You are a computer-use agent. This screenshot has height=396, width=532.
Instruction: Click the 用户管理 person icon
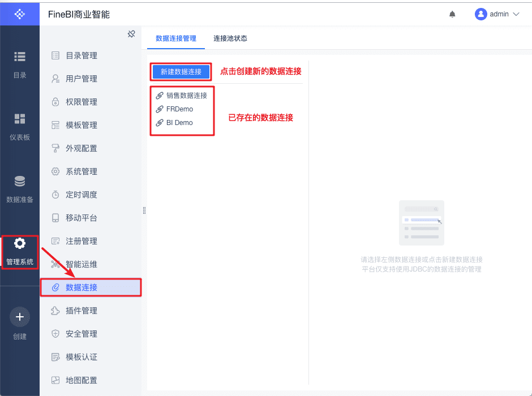(55, 79)
